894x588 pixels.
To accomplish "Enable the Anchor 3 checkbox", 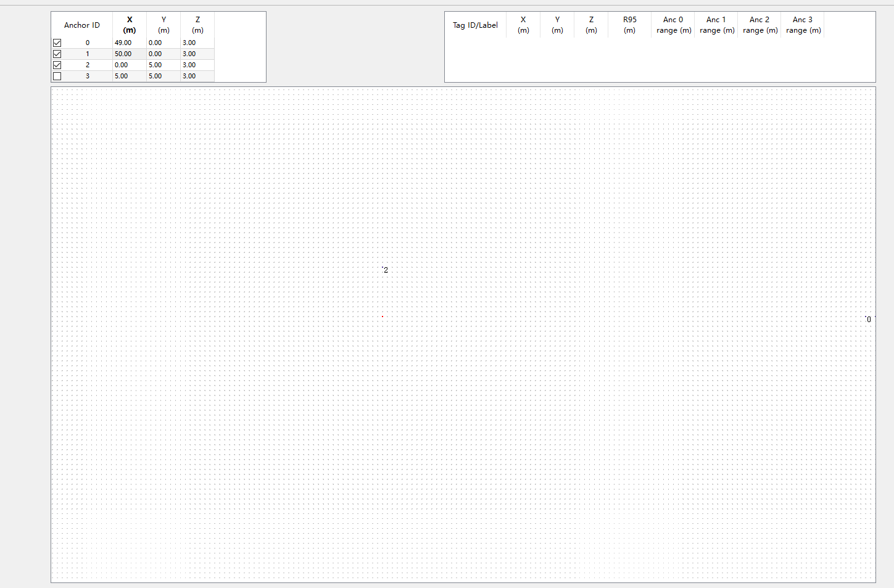I will (x=57, y=77).
